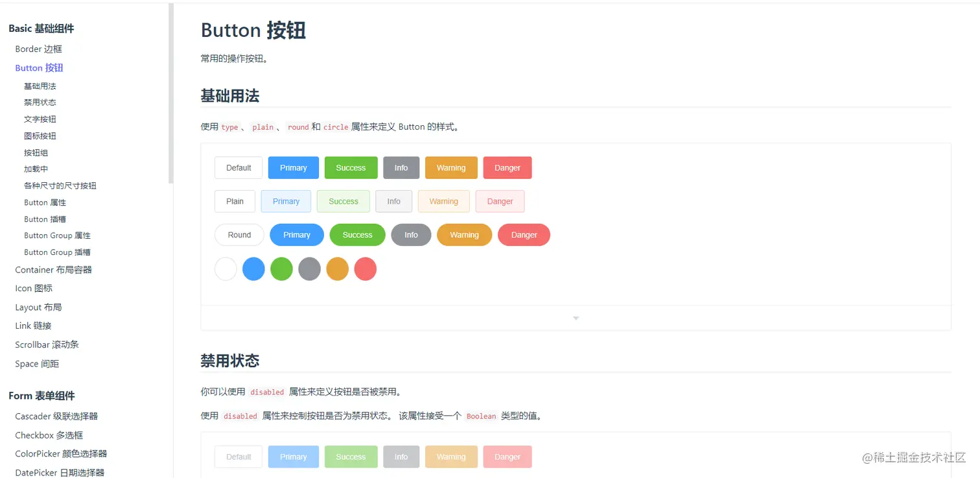Open Border 边框 in the sidebar

tap(39, 49)
